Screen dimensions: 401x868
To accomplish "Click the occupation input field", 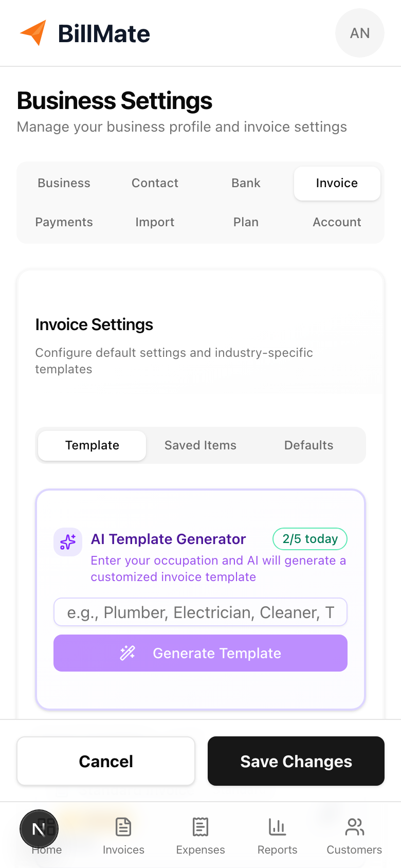I will coord(200,612).
